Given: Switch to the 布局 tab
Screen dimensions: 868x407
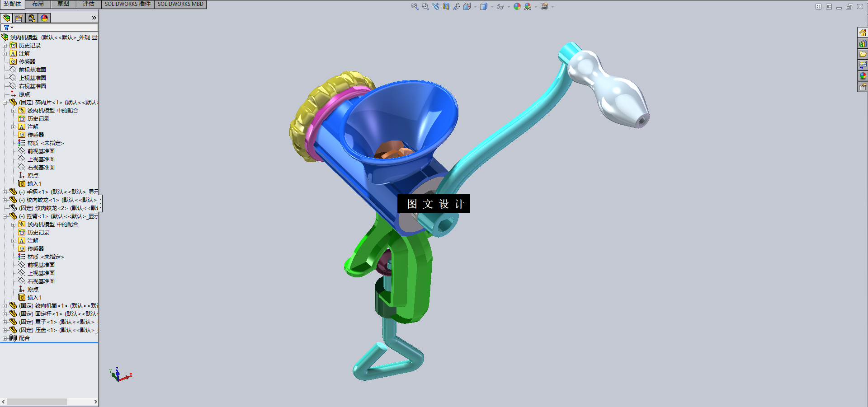Looking at the screenshot, I should 38,4.
